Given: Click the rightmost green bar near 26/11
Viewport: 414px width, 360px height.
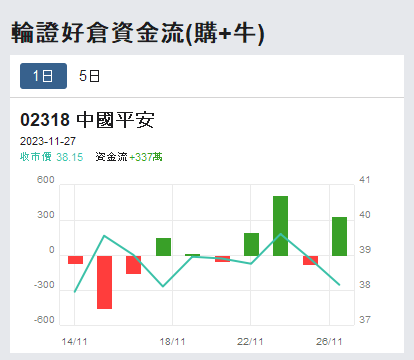Looking at the screenshot, I should pos(339,237).
